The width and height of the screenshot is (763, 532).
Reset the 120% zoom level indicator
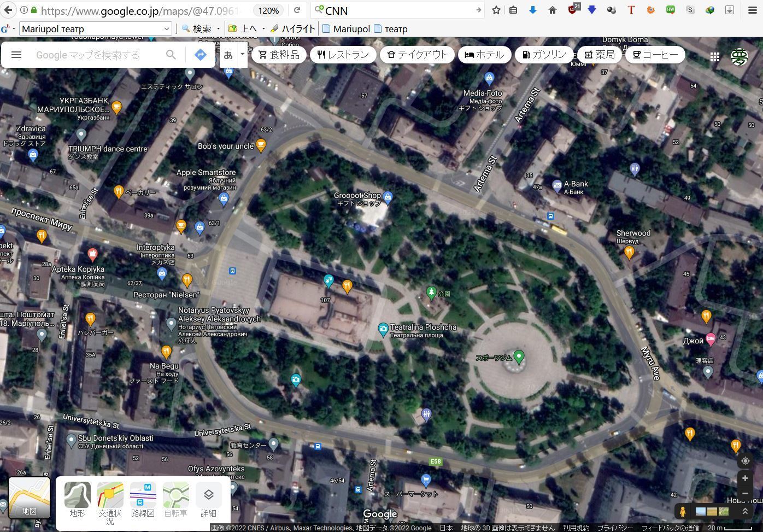(x=269, y=10)
